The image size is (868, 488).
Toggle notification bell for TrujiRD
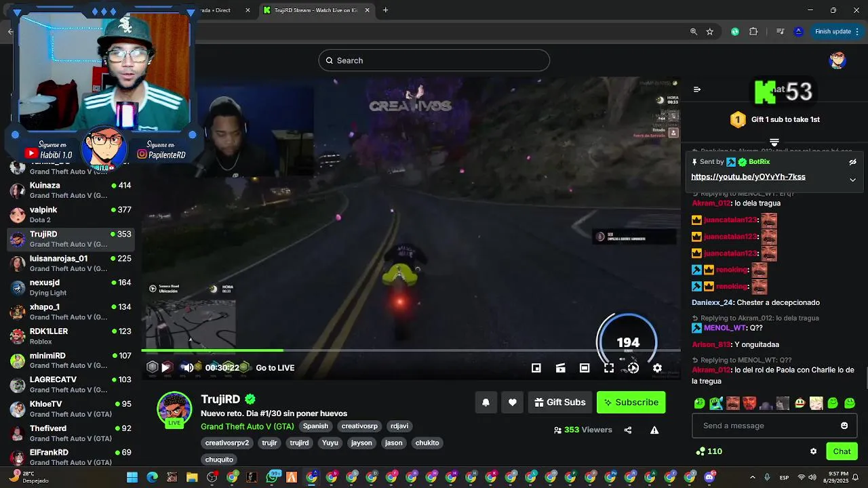pos(486,402)
